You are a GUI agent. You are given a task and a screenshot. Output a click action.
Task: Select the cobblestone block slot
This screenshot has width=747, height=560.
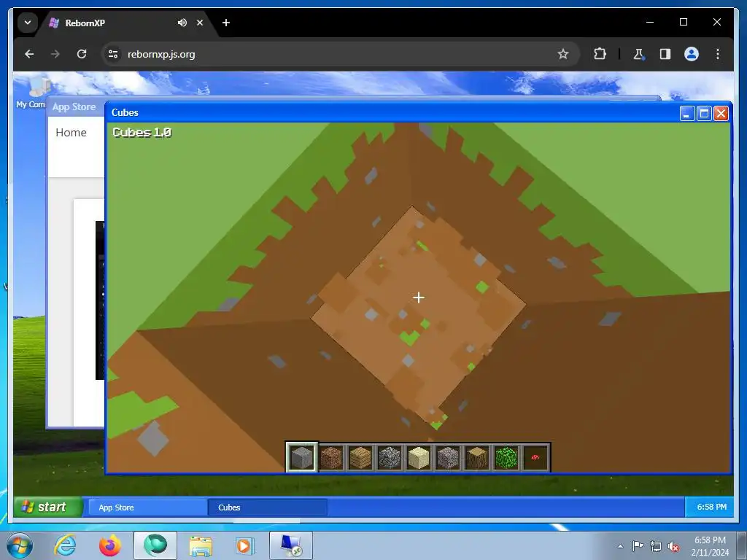pyautogui.click(x=390, y=457)
